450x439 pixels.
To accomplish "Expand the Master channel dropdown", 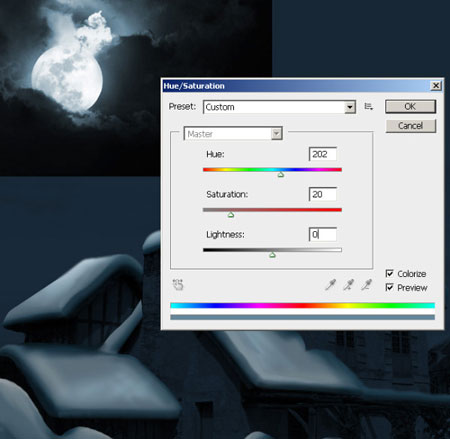I will point(233,134).
